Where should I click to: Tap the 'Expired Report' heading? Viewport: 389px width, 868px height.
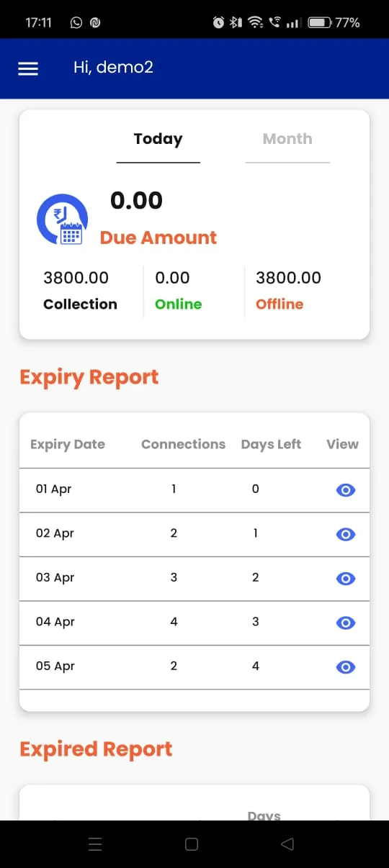click(x=96, y=749)
